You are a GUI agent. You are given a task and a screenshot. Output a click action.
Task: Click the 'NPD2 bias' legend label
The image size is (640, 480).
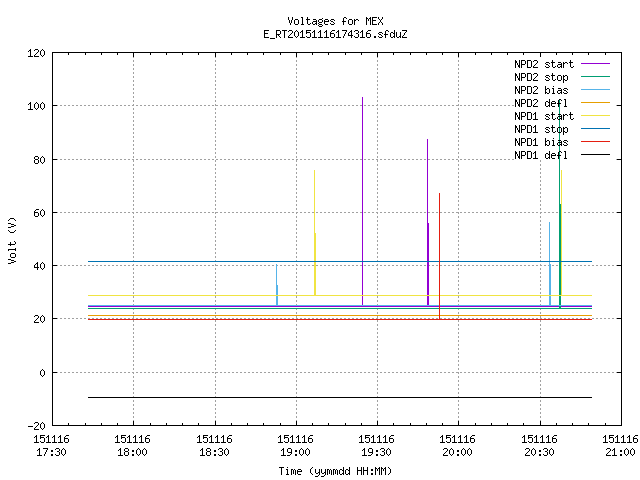click(541, 90)
